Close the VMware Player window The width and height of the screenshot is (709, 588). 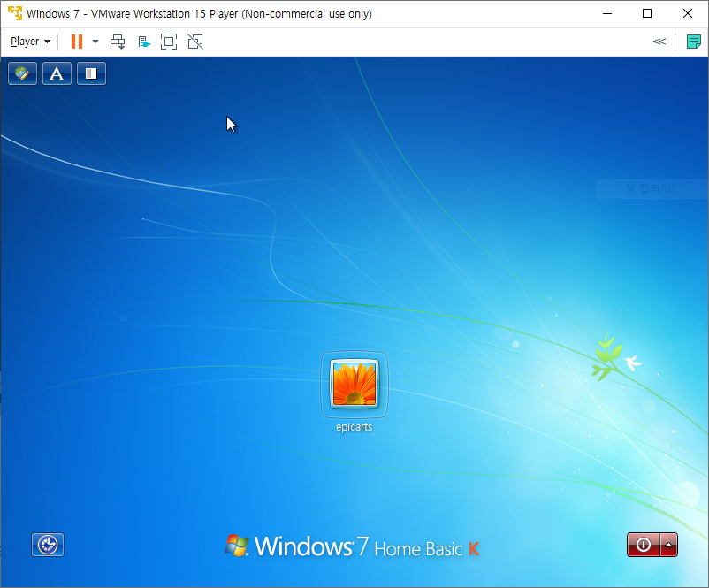(687, 13)
